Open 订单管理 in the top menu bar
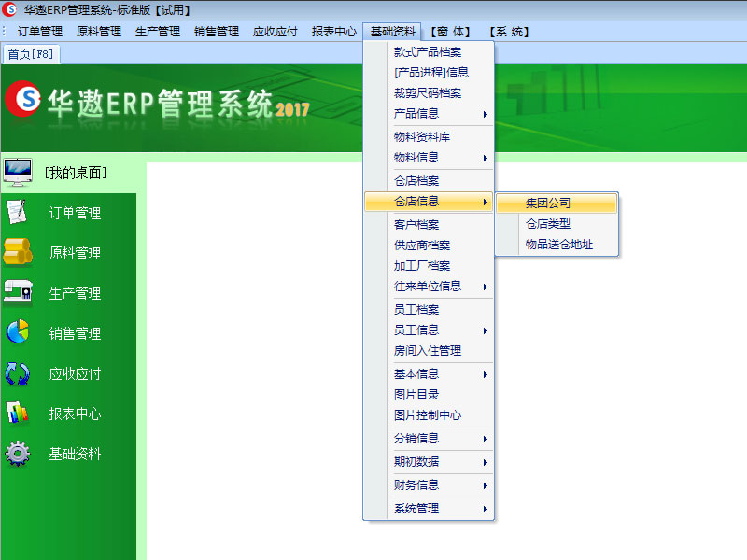 (40, 32)
